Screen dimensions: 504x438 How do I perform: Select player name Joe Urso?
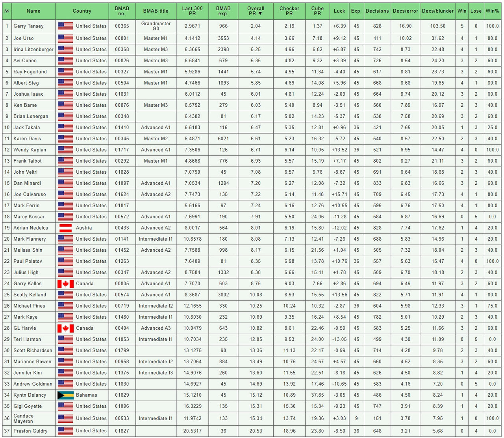point(24,38)
